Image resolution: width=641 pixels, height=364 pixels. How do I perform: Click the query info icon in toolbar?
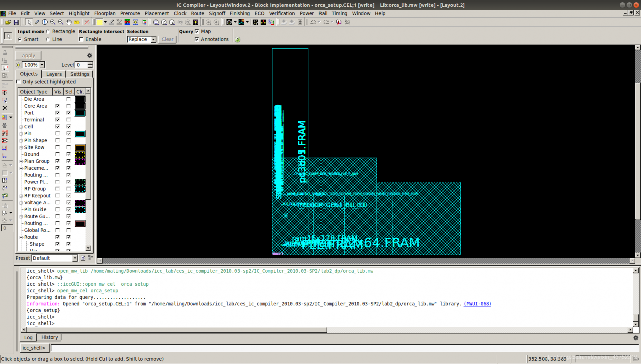click(45, 22)
